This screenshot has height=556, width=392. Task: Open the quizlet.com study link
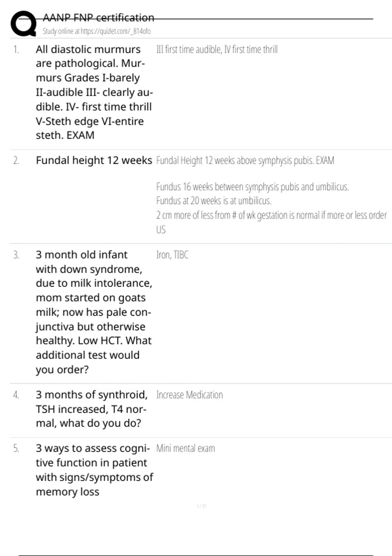point(97,31)
